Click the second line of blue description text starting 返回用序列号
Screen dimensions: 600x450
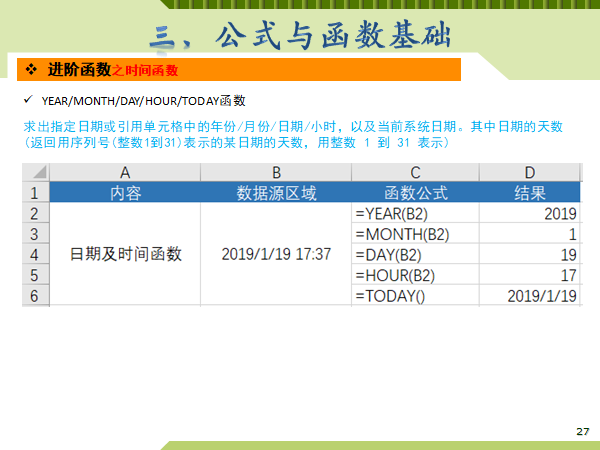tap(236, 142)
